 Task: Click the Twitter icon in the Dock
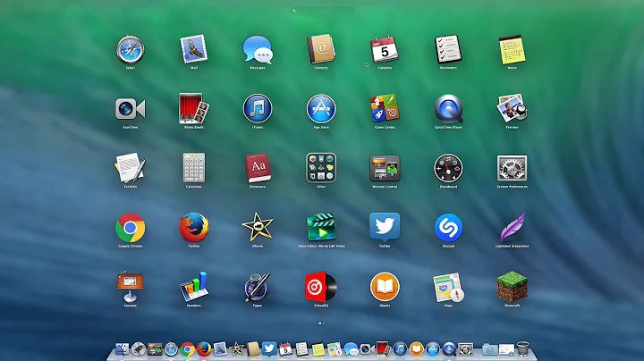(x=269, y=348)
